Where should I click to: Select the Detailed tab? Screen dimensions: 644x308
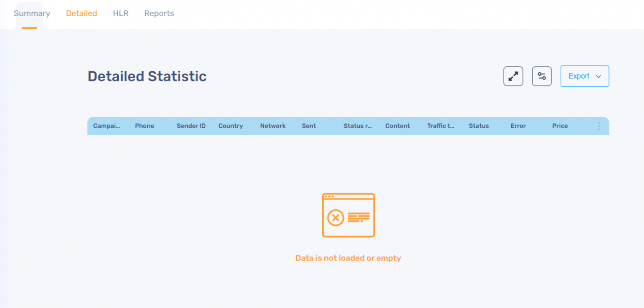(x=81, y=13)
